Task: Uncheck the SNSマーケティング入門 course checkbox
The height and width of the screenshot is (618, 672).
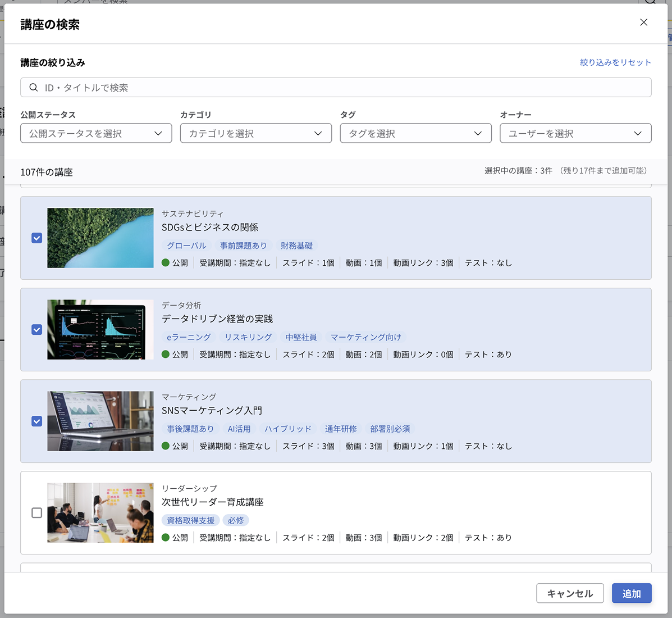Action: click(37, 421)
